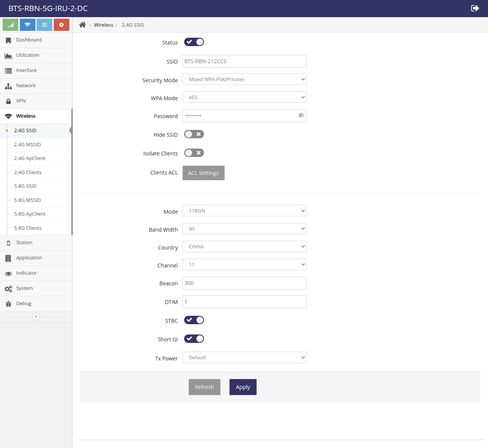Click the light blue list icon button
This screenshot has width=488, height=448.
pyautogui.click(x=44, y=25)
